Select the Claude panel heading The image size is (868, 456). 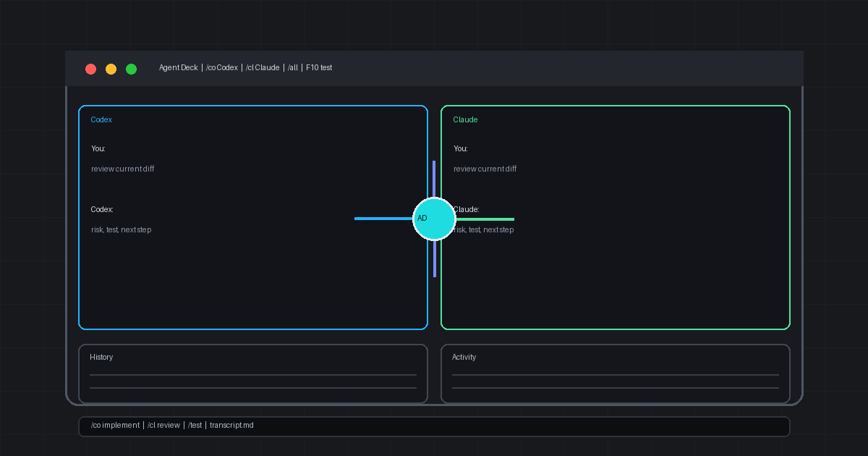coord(466,120)
